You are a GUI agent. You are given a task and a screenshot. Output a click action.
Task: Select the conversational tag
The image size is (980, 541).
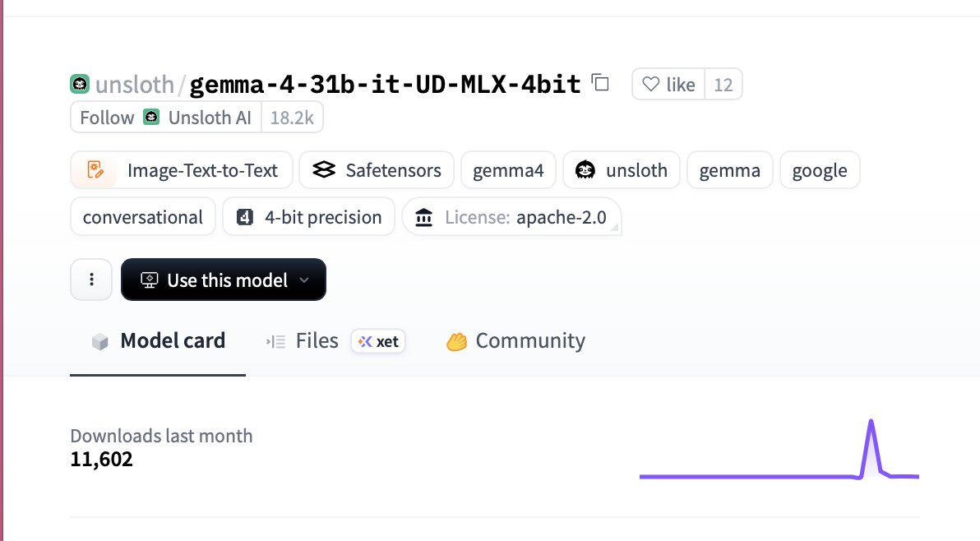(x=143, y=217)
